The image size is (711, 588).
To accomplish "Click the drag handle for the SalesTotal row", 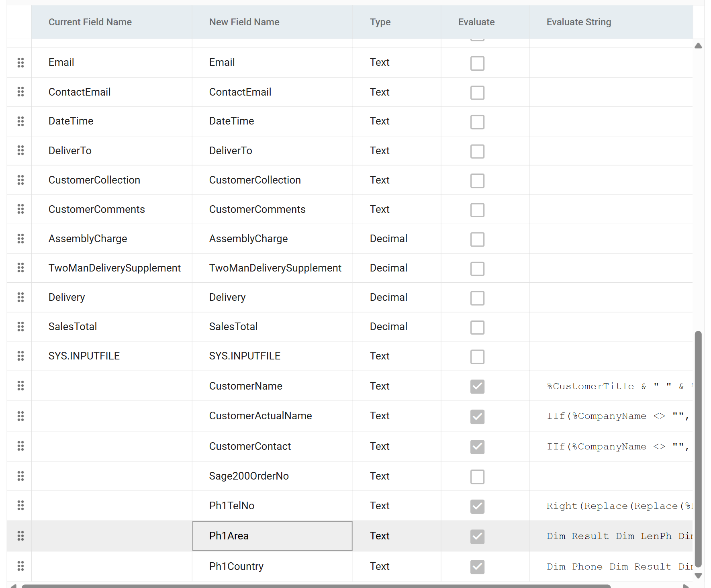I will [20, 327].
